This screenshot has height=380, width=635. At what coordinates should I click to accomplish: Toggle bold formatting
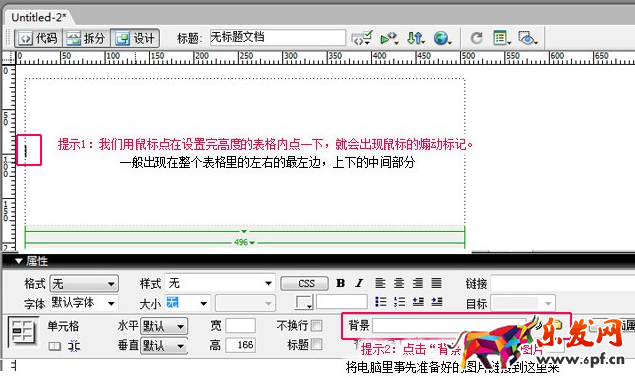pos(341,283)
